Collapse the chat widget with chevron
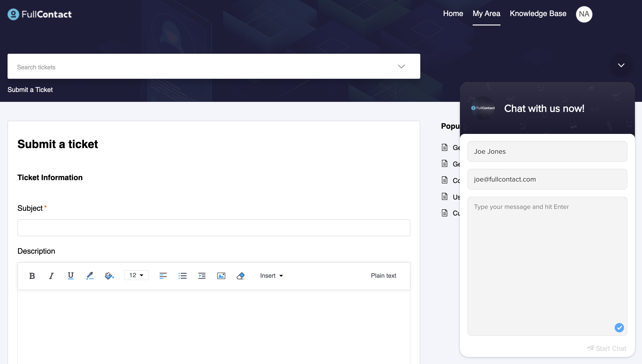This screenshot has width=642, height=364. [x=621, y=65]
